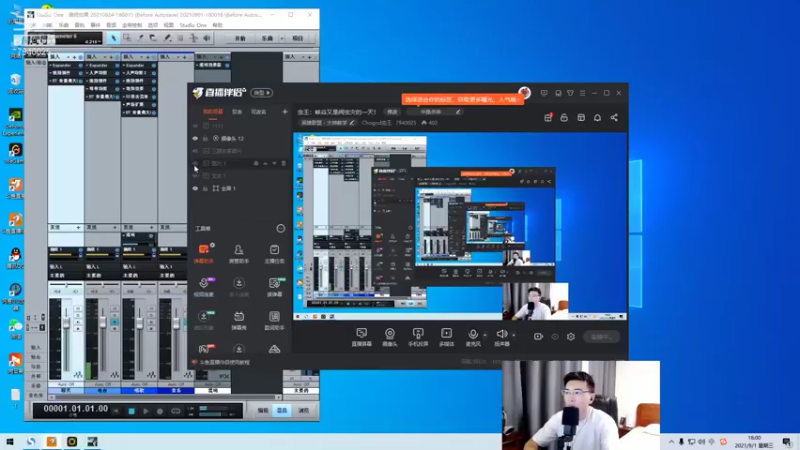The image size is (800, 450).
Task: Switch to the third scenes tab
Action: pos(259,112)
